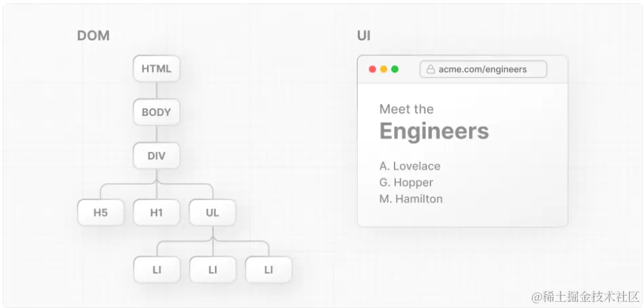Click the green window dot
Viewport: 644px width, 308px height.
[x=395, y=69]
